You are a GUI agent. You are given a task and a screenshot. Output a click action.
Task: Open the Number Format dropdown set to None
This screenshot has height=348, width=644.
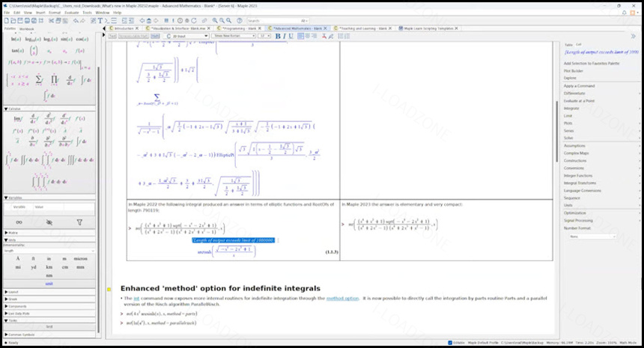[x=592, y=236]
